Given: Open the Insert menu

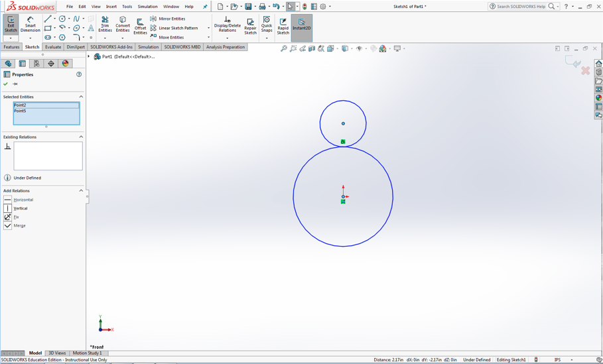Looking at the screenshot, I should click(x=111, y=7).
